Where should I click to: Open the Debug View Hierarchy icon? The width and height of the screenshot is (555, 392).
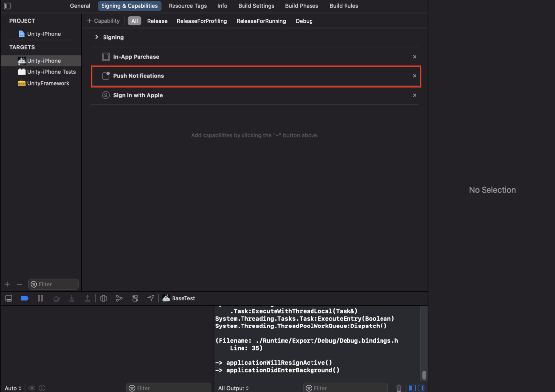coord(104,298)
